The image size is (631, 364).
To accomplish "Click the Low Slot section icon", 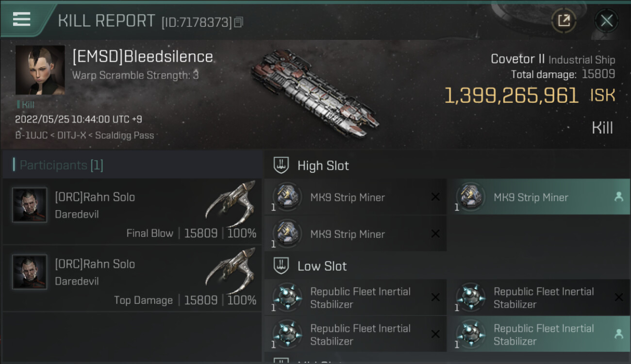I will pyautogui.click(x=282, y=266).
